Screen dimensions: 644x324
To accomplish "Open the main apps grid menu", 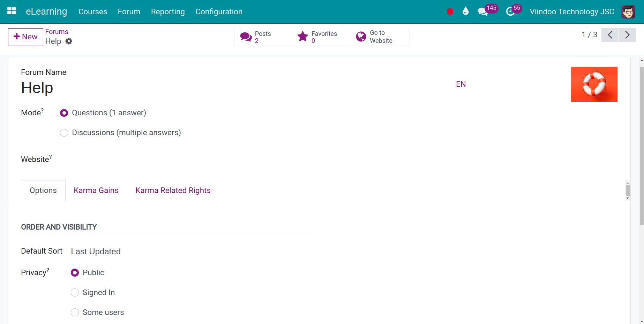I will [x=12, y=11].
